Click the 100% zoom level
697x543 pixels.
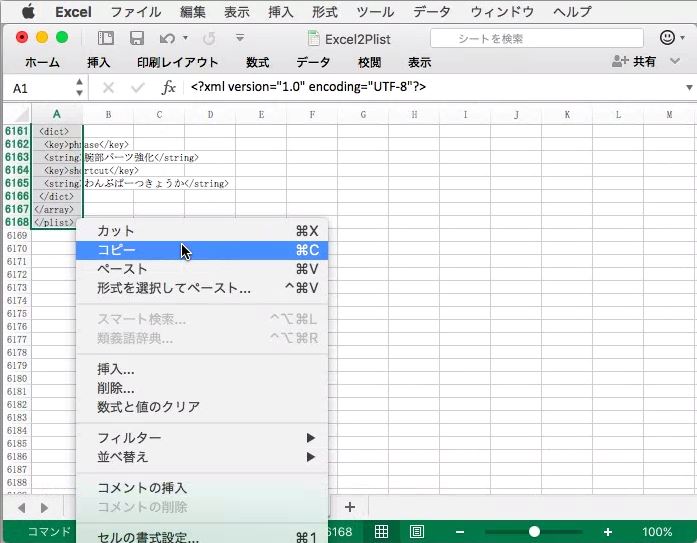point(657,532)
